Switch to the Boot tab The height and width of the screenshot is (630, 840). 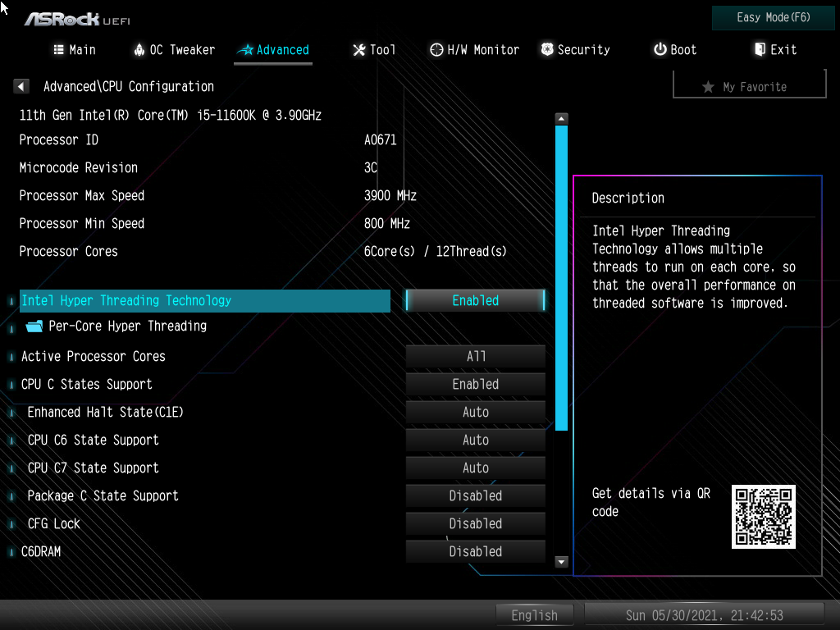[x=675, y=50]
